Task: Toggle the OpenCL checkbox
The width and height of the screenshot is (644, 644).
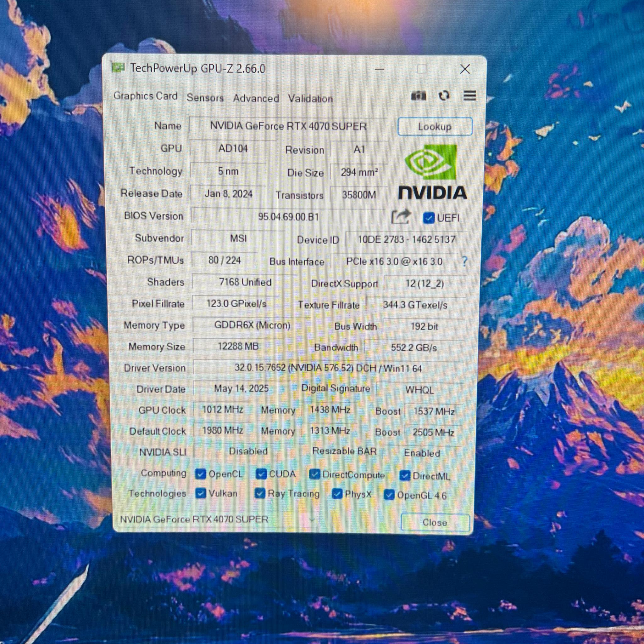Action: tap(200, 474)
